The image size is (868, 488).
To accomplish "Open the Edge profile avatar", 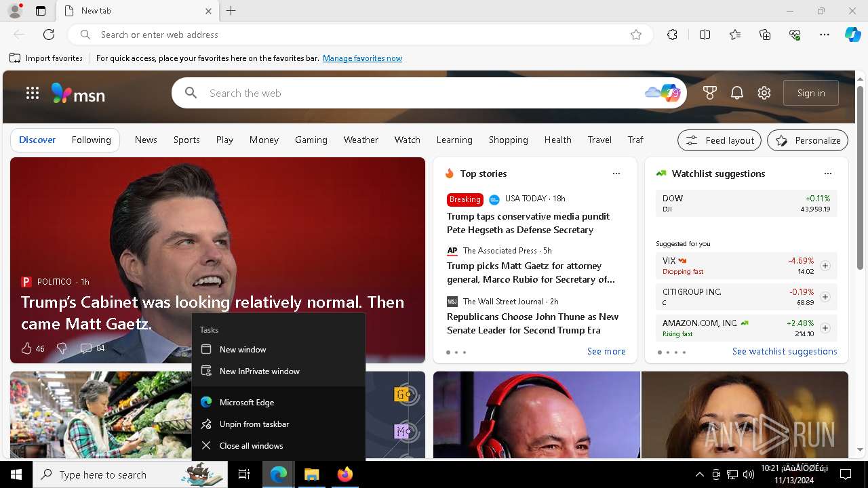I will [15, 11].
